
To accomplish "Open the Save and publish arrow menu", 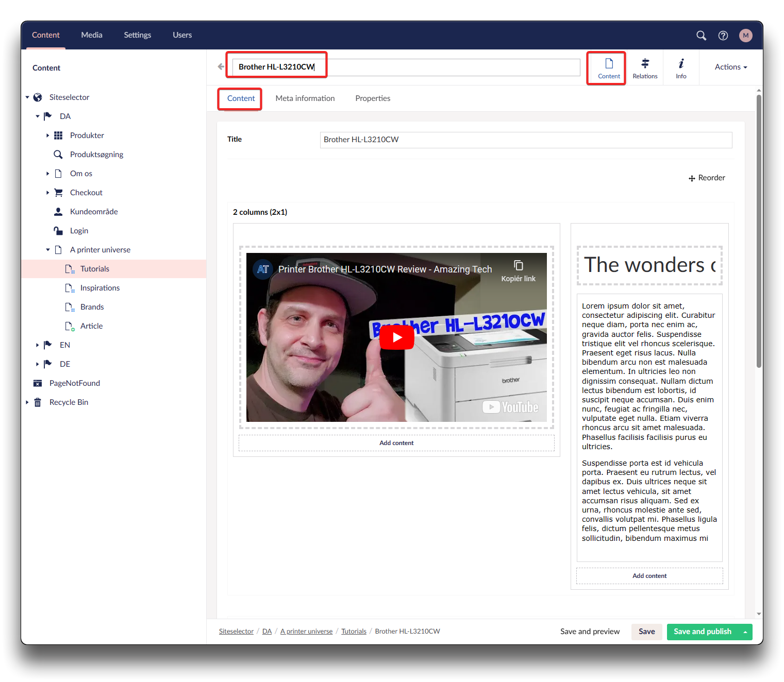I will pyautogui.click(x=745, y=632).
